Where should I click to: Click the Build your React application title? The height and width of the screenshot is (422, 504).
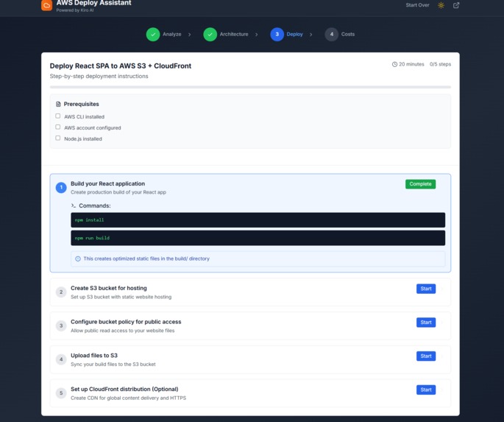pyautogui.click(x=107, y=183)
